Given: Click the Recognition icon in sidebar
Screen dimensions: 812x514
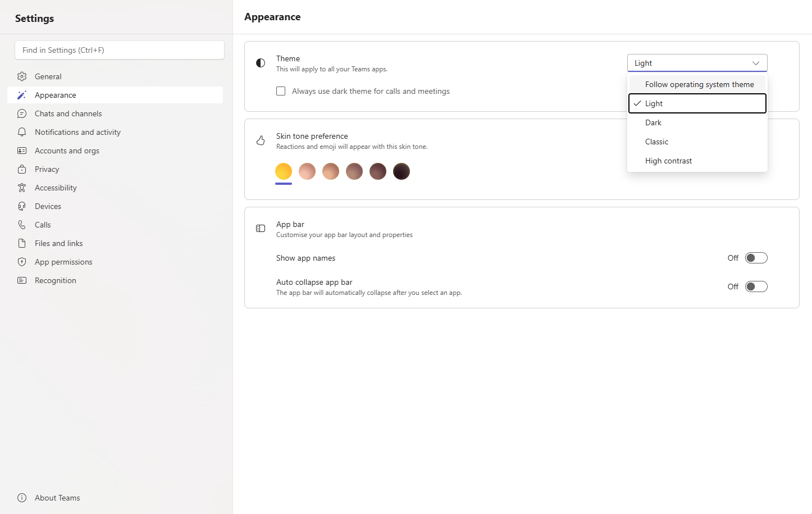Looking at the screenshot, I should [22, 280].
